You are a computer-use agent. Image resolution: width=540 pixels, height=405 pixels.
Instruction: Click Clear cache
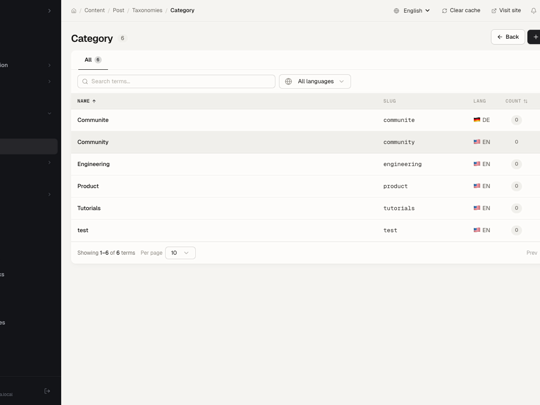(461, 10)
